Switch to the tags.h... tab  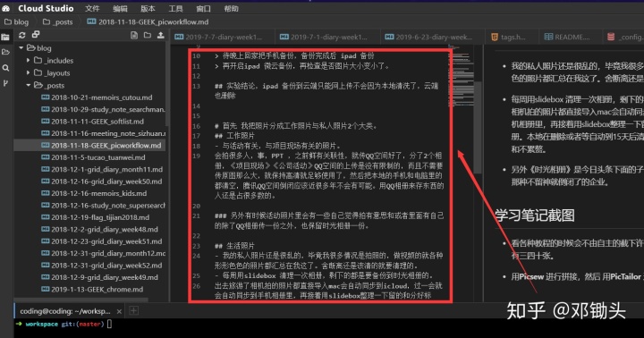click(x=512, y=37)
